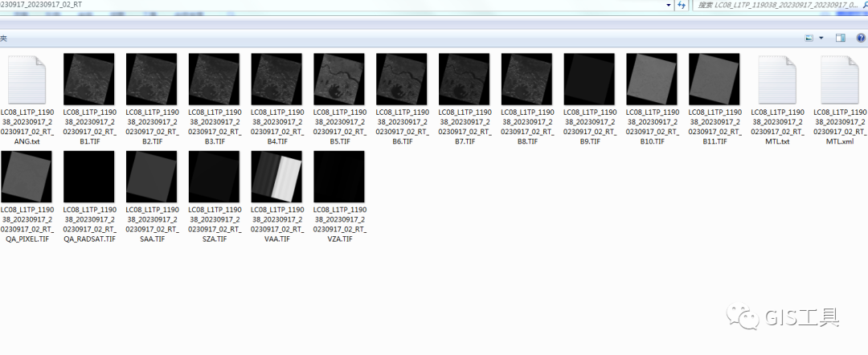Click the B1.TIF file name label

tap(90, 127)
